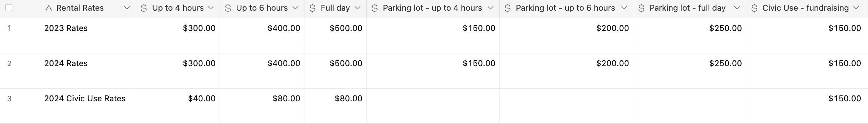
Task: Select the 2024 Civic Use Rates cell
Action: pos(88,106)
